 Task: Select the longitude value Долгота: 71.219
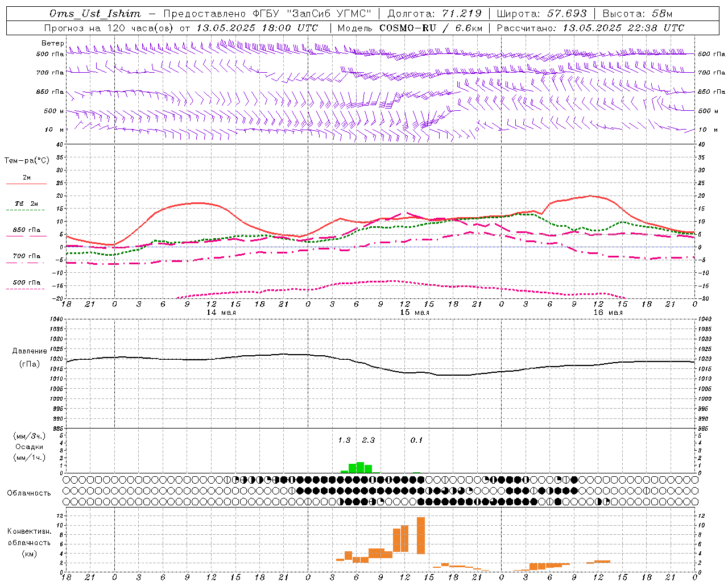coord(435,14)
